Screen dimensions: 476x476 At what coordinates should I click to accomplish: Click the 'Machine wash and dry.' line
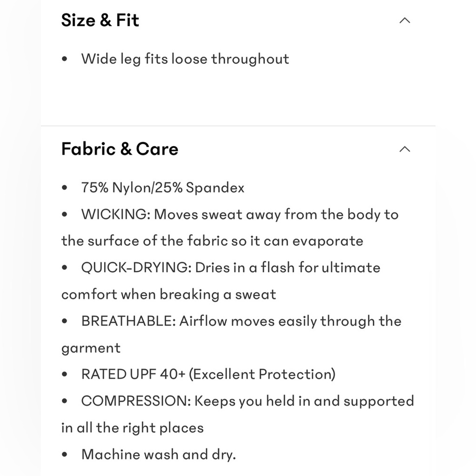(159, 455)
